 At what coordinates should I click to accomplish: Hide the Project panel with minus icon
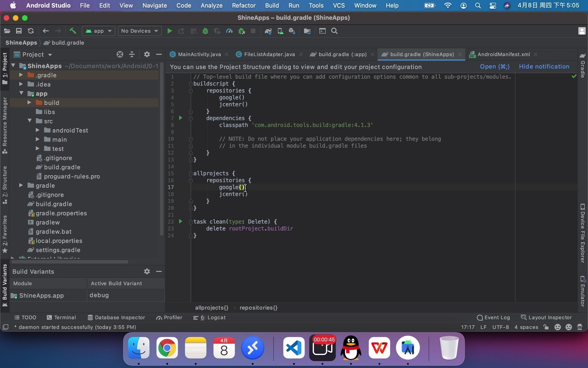click(159, 54)
